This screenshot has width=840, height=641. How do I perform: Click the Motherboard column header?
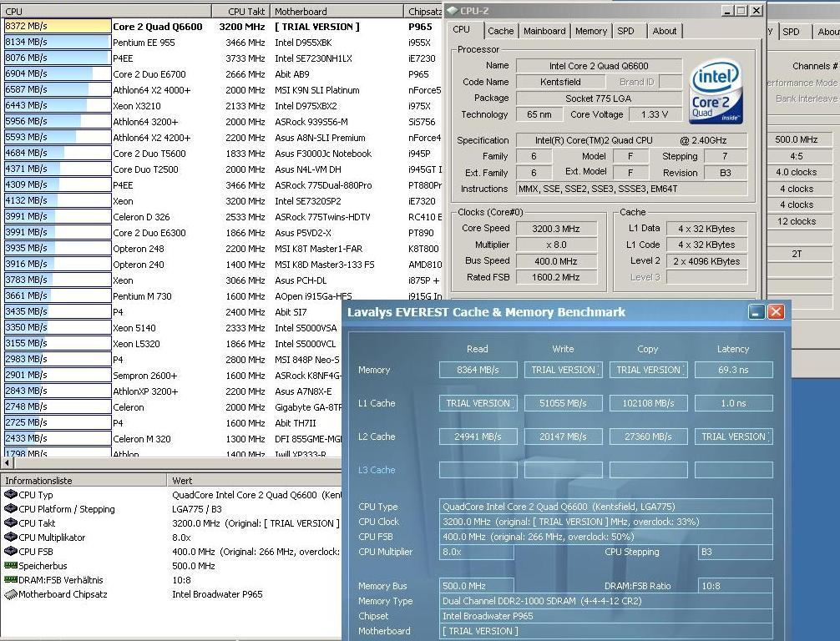(x=337, y=11)
